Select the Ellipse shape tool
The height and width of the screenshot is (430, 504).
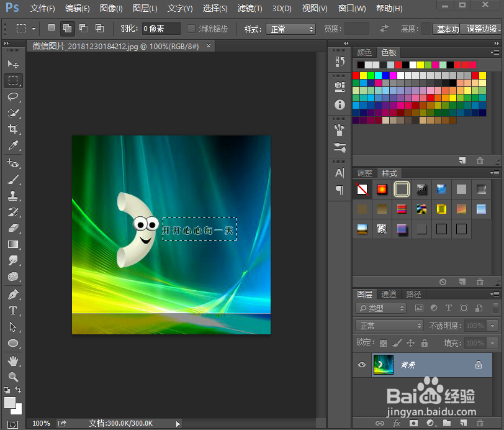pos(13,343)
